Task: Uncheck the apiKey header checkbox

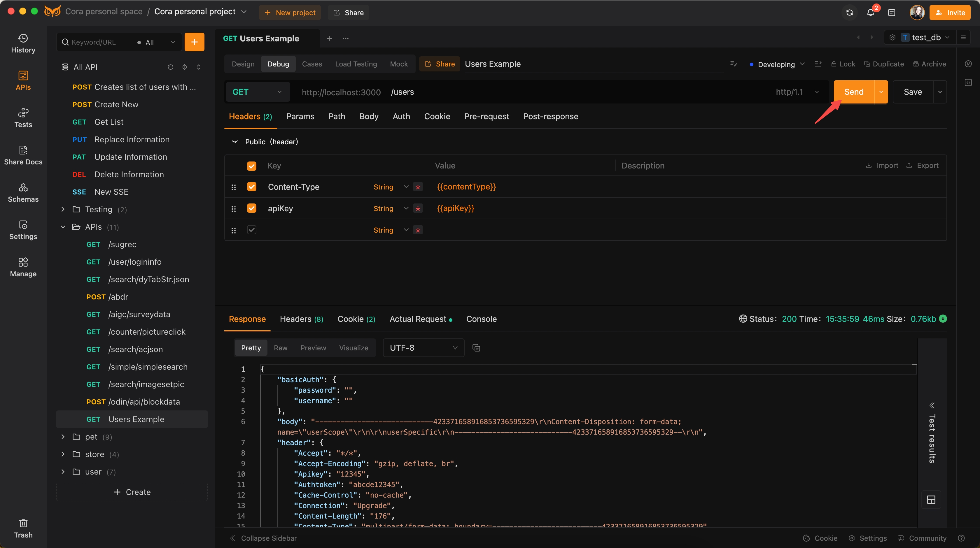Action: (251, 208)
